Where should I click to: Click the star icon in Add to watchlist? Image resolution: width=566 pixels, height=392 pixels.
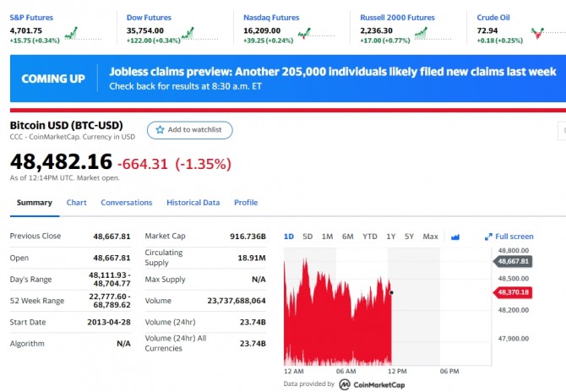tap(160, 130)
